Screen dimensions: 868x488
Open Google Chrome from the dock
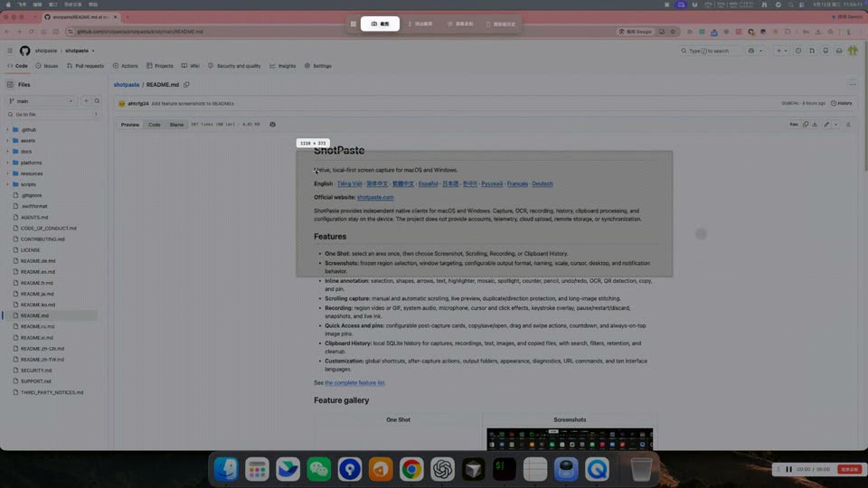pos(411,469)
